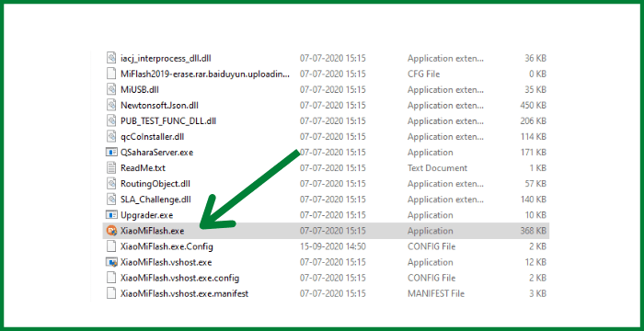Screen dimensions: 644x331
Task: Click the 0 KB size value
Action: (x=537, y=74)
